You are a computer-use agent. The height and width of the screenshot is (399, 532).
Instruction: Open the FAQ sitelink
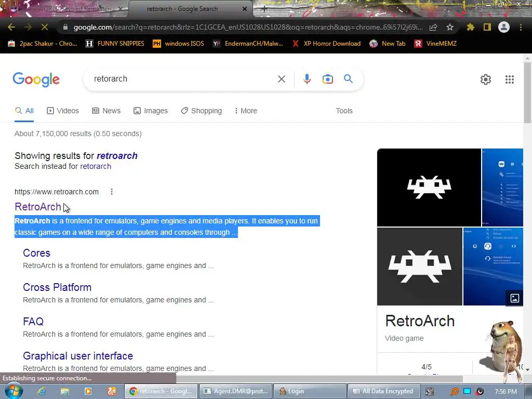[33, 321]
